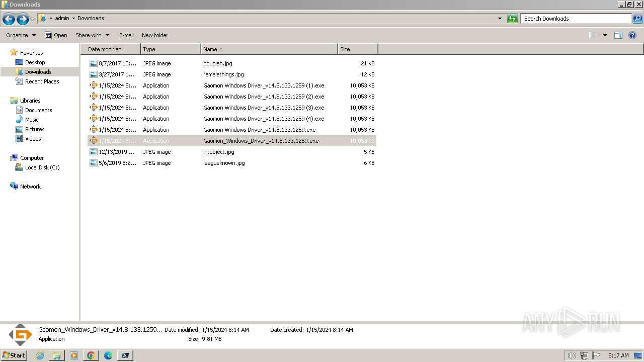This screenshot has width=644, height=362.
Task: Click the Downloads breadcrumb in address bar
Action: (x=91, y=18)
